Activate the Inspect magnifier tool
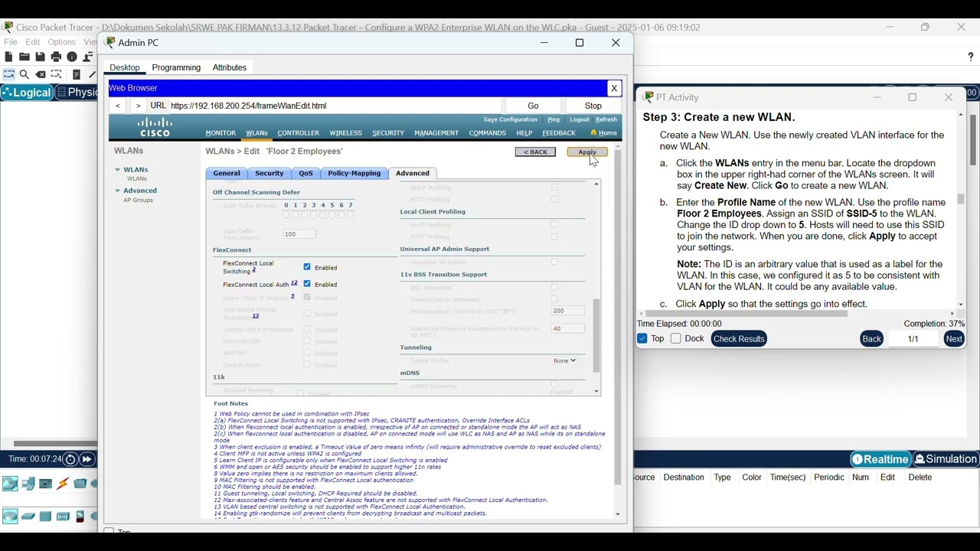 pyautogui.click(x=24, y=75)
